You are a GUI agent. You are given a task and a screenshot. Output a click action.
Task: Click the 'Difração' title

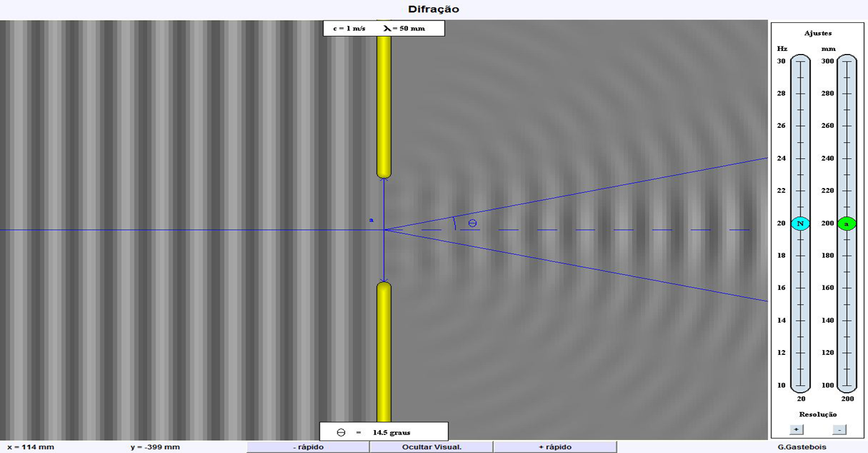(x=433, y=9)
